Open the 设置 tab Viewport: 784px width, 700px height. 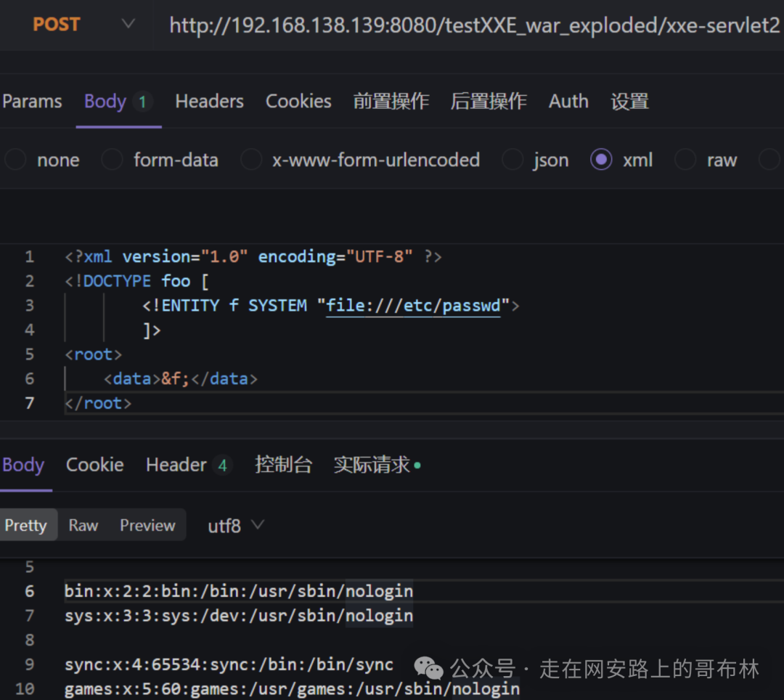[x=629, y=102]
